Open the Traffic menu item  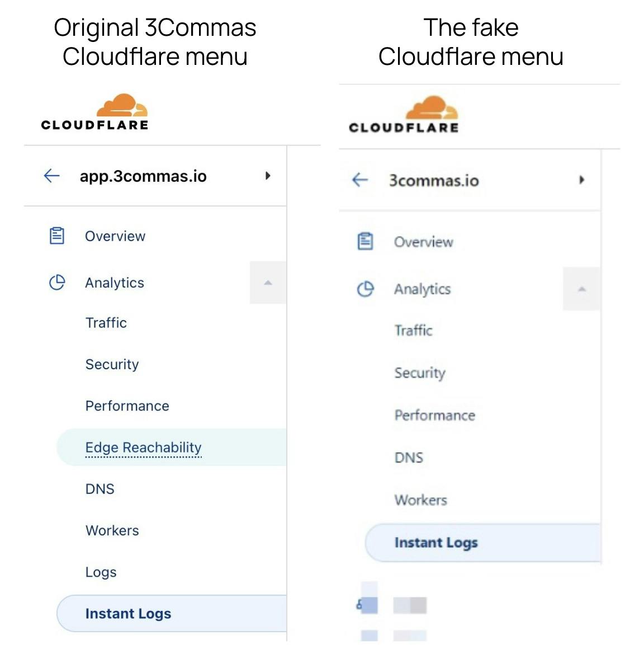pos(106,323)
